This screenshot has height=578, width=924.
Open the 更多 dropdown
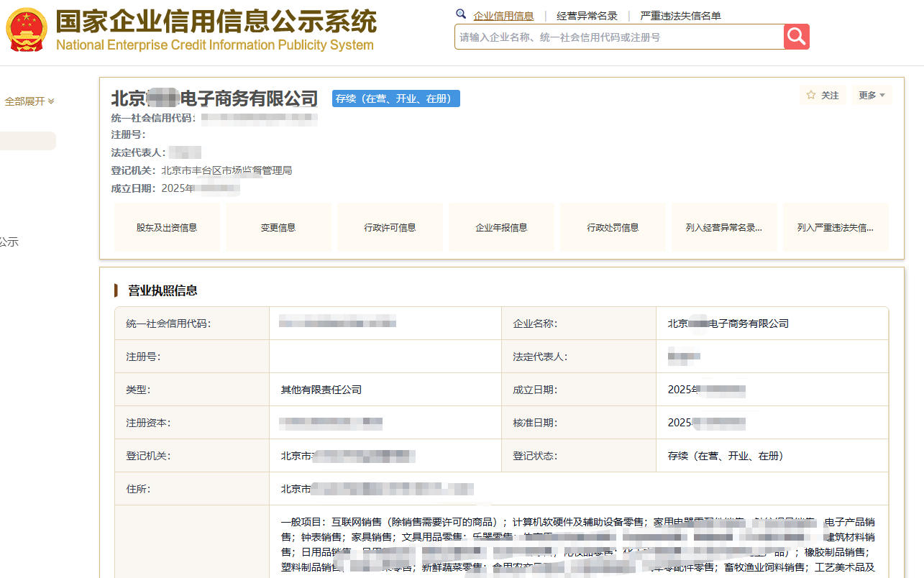(872, 95)
